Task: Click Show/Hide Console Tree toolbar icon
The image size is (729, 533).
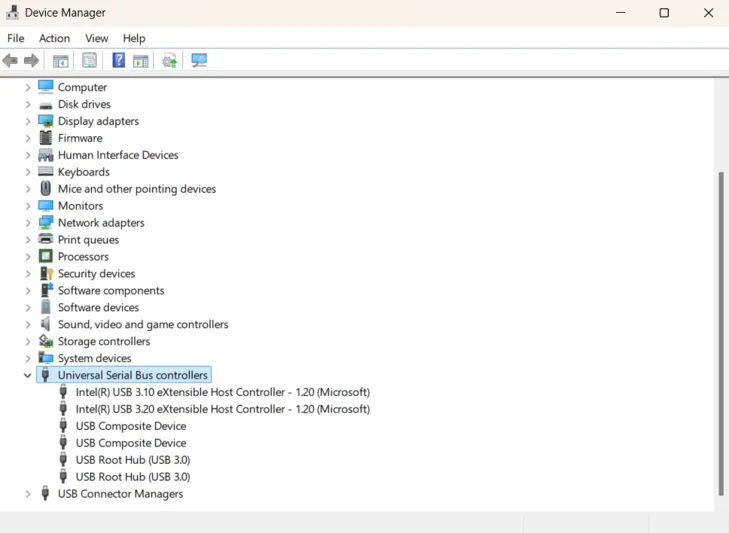Action: [x=60, y=60]
